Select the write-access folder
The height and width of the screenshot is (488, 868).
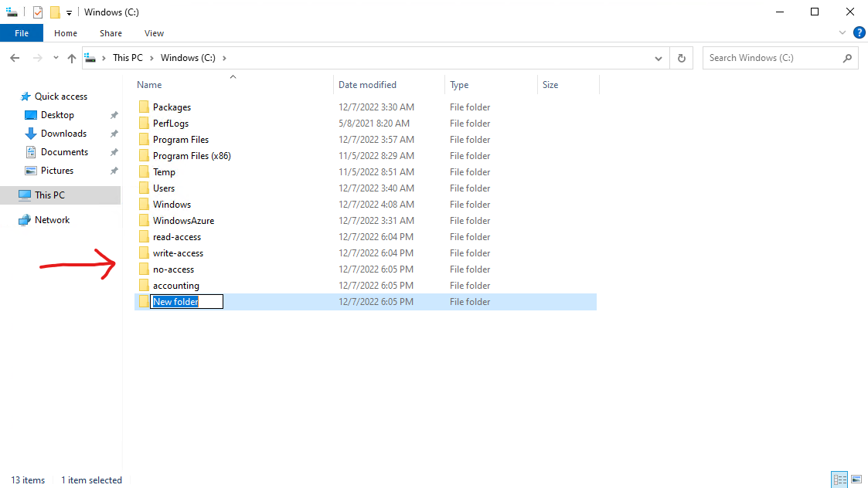(x=178, y=253)
